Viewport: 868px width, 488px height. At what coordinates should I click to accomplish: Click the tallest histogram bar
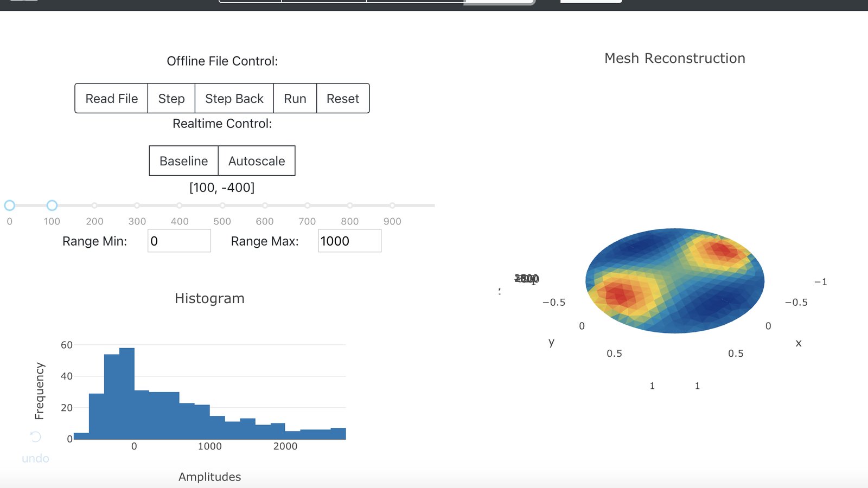coord(127,394)
